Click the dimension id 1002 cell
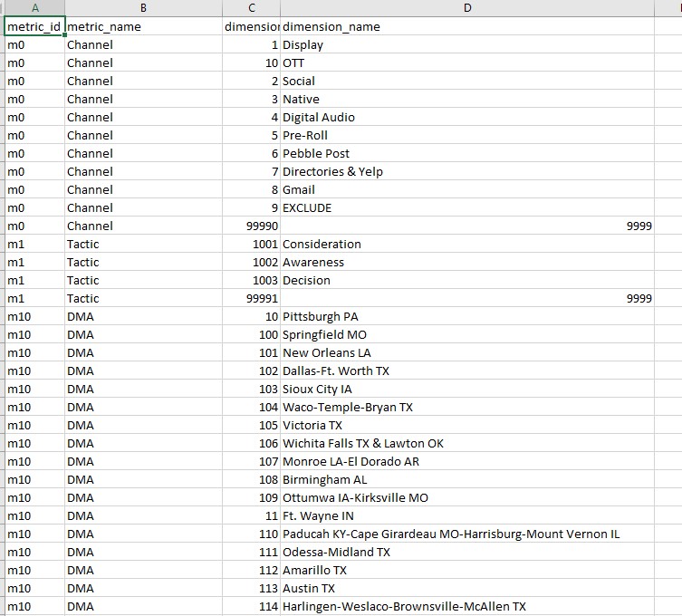Screen dimensions: 682x616 tap(252, 263)
